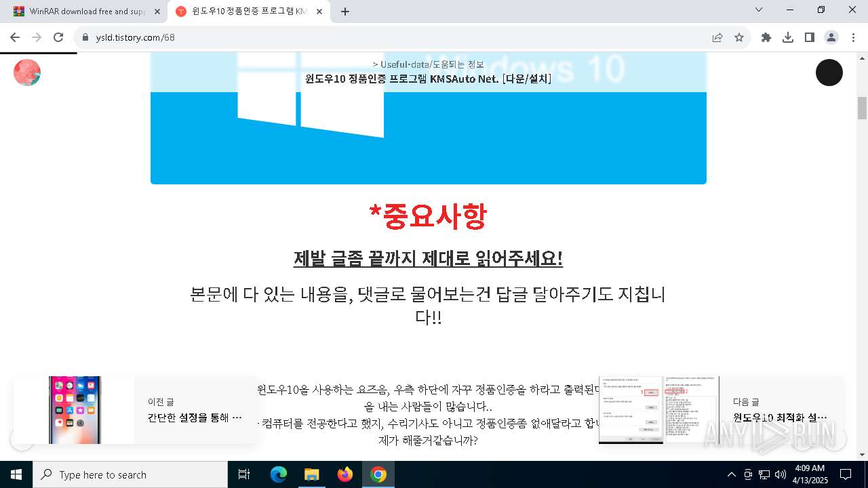Viewport: 868px width, 488px height.
Task: Click the KMSAuto Net. post title
Action: (x=428, y=79)
